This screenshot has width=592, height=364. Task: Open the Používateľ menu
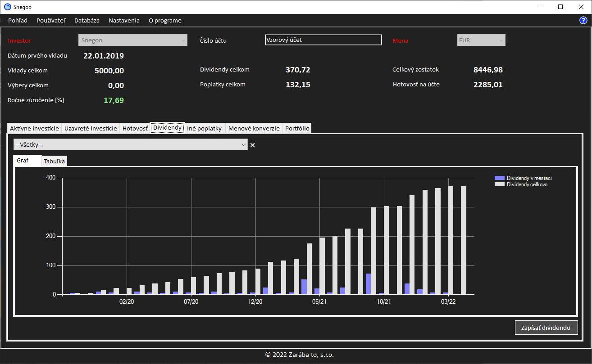[51, 20]
